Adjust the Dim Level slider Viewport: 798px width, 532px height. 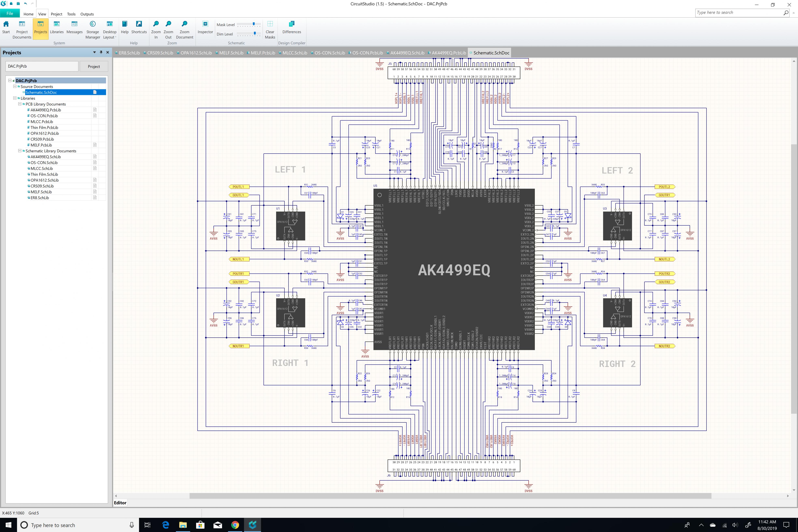pyautogui.click(x=249, y=34)
